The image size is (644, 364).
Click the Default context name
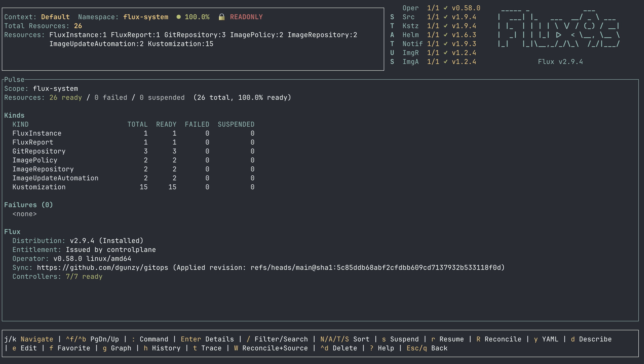(56, 17)
